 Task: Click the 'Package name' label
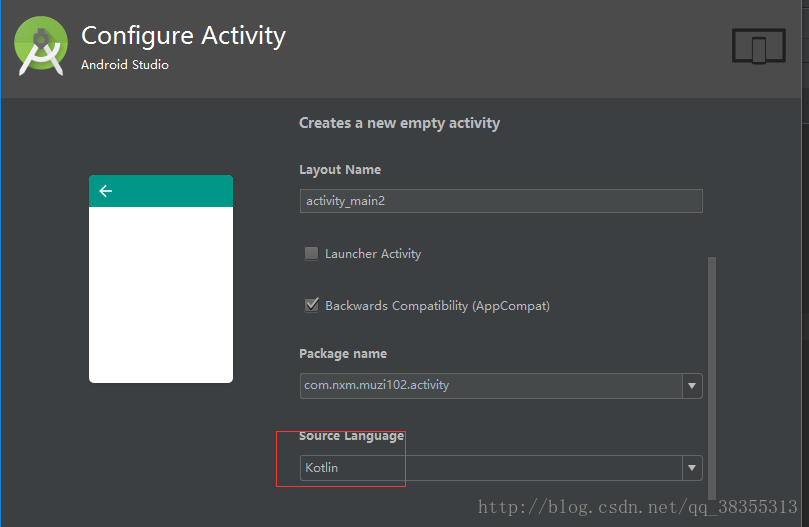pyautogui.click(x=343, y=354)
